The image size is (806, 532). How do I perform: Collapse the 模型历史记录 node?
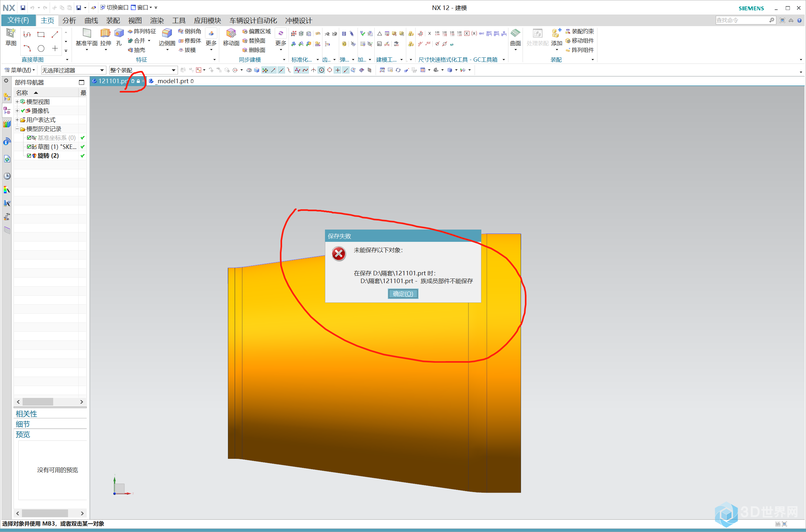(x=17, y=129)
